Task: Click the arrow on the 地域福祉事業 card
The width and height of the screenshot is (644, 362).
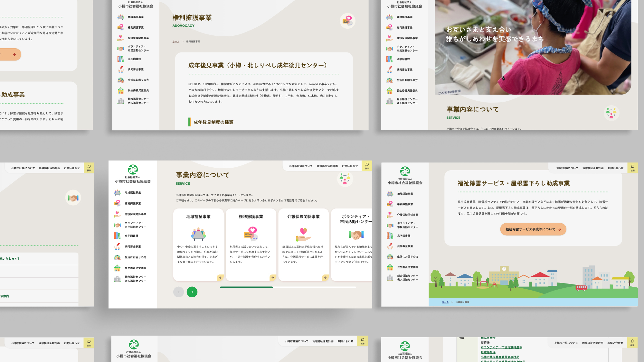Action: click(220, 277)
